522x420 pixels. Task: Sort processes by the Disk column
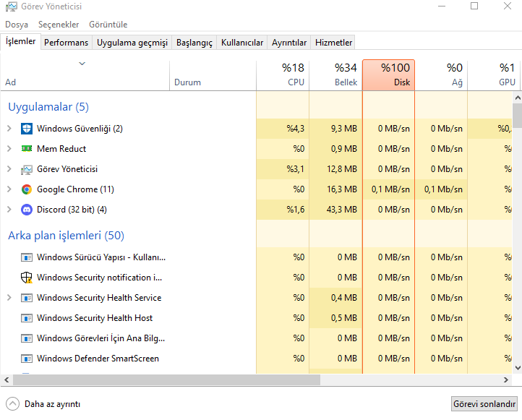388,74
